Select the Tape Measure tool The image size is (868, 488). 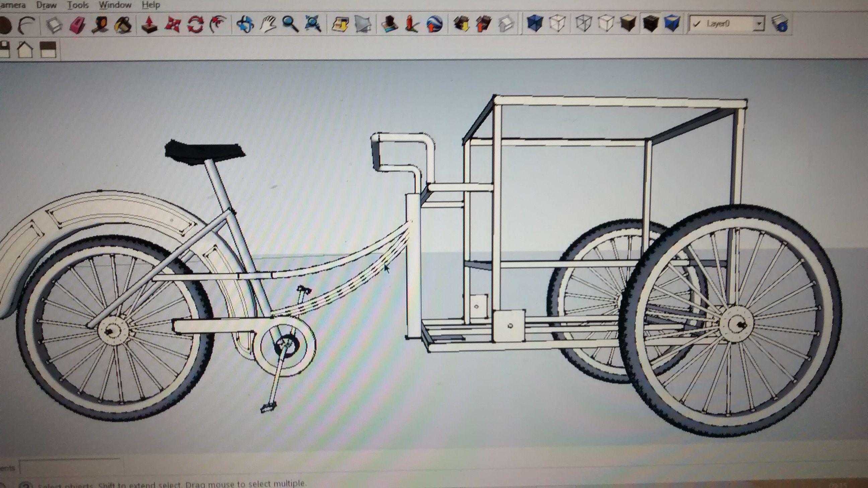pyautogui.click(x=100, y=24)
